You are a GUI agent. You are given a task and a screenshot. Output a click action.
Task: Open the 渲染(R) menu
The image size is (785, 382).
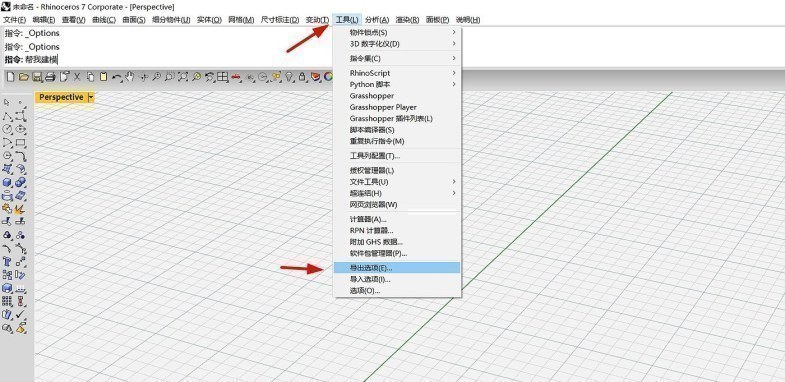tap(407, 20)
